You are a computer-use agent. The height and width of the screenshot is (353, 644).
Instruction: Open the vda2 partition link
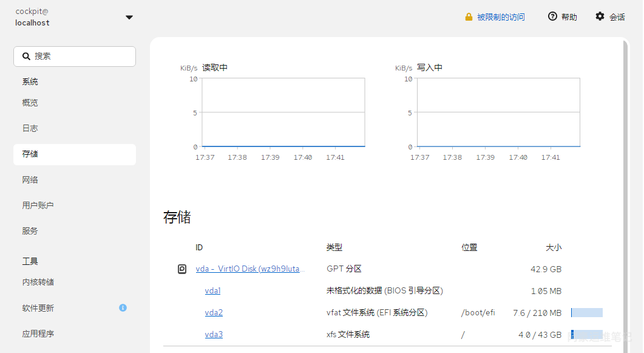(214, 312)
